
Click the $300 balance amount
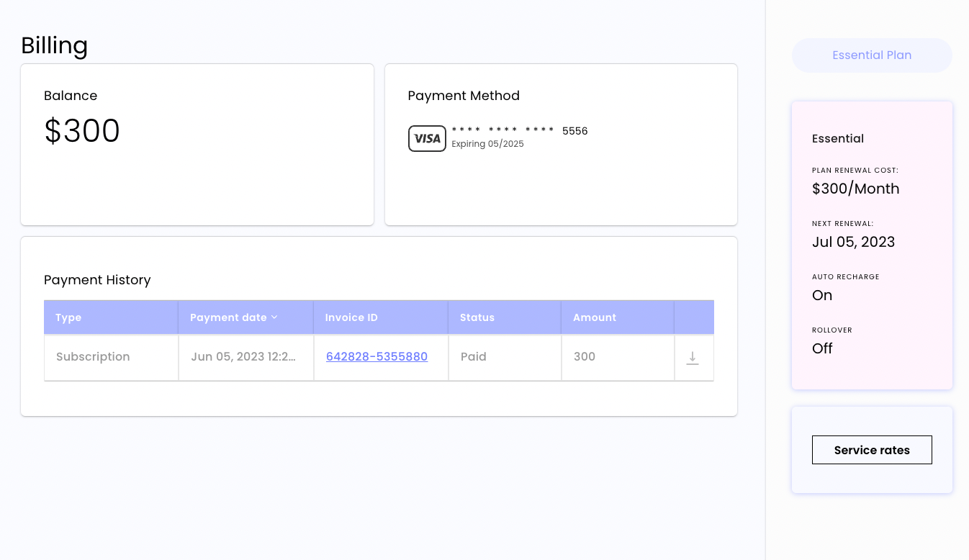click(82, 131)
